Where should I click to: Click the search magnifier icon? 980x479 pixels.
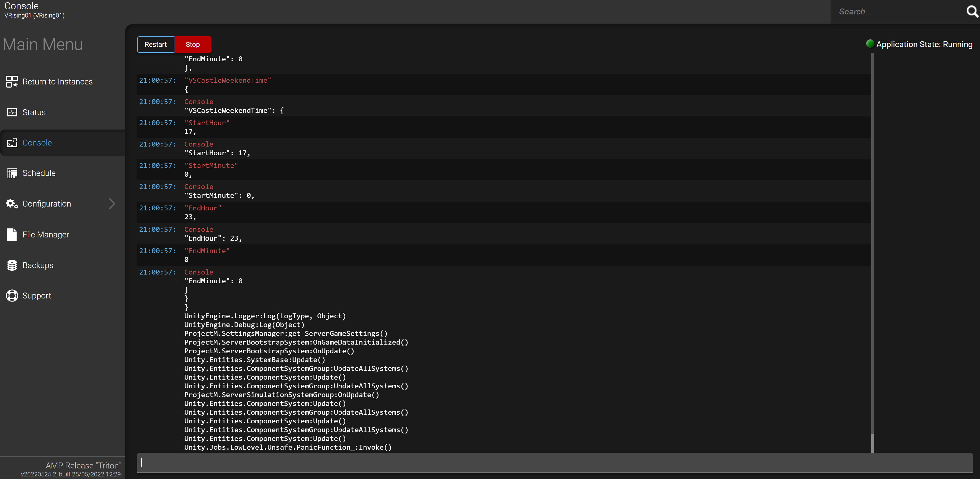tap(972, 11)
